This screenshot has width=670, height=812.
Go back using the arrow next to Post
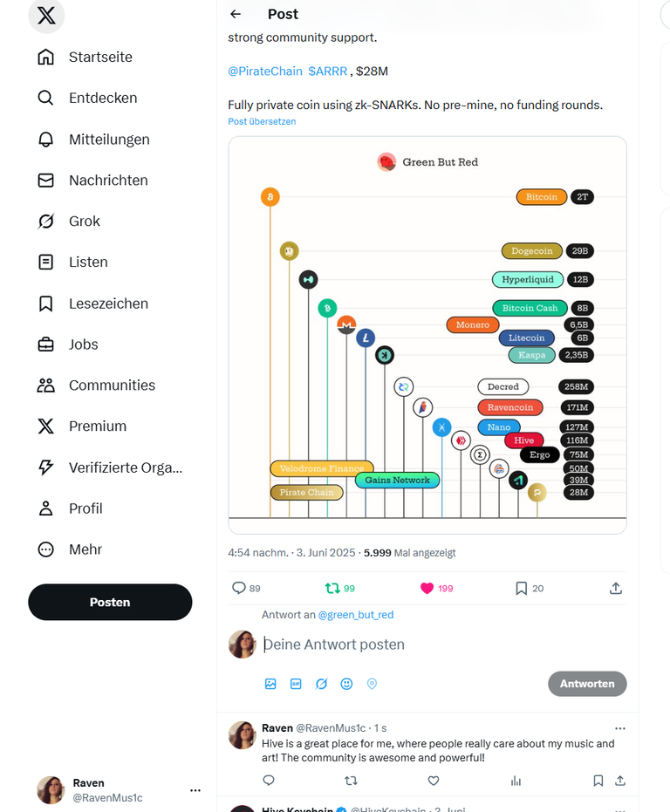pos(236,14)
